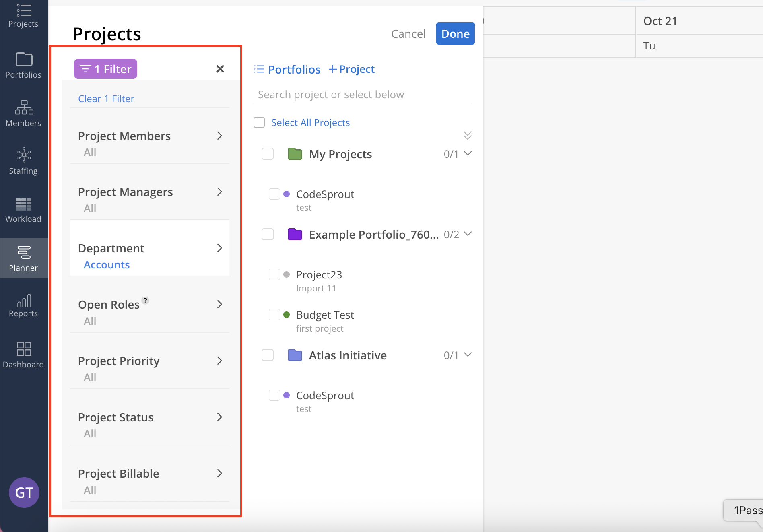The height and width of the screenshot is (532, 763).
Task: Tick the Budget Test project checkbox
Action: (x=274, y=315)
